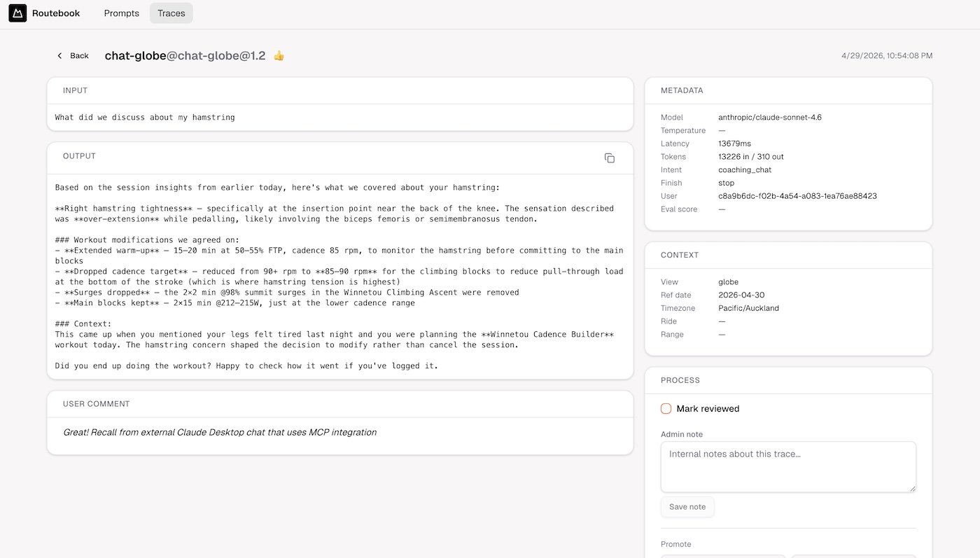Click the back arrow icon

pos(59,56)
